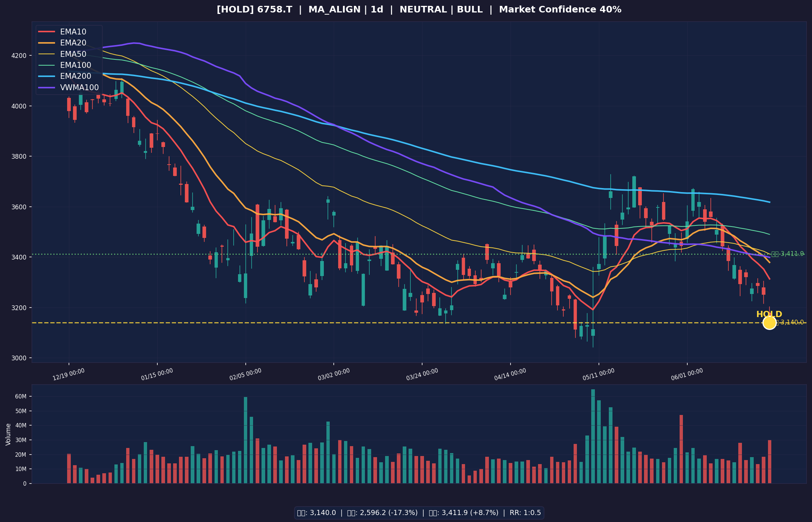Click the 50M volume axis label
The image size is (812, 522).
[22, 411]
